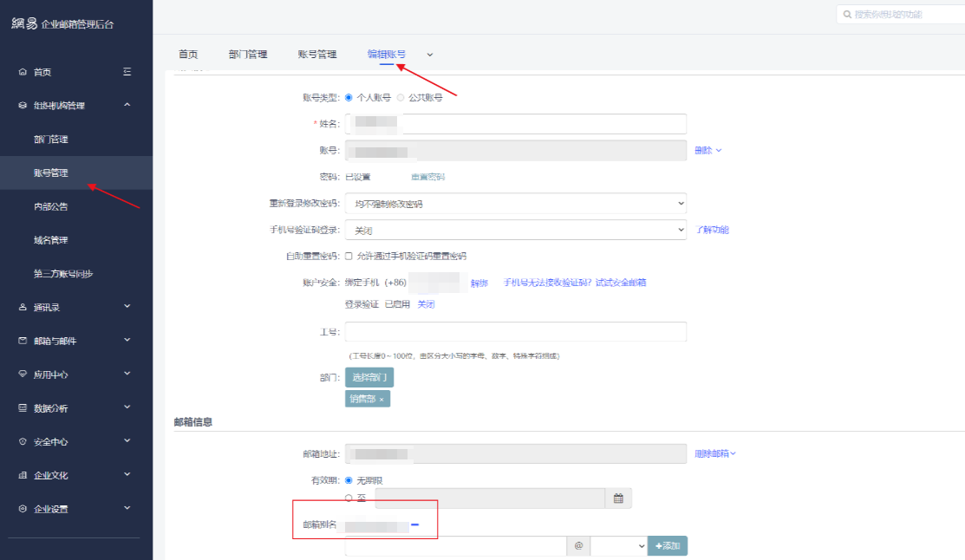Enable 允许通过手机验证码重置密码 checkbox
Screen dimensions: 965x560
pyautogui.click(x=349, y=256)
